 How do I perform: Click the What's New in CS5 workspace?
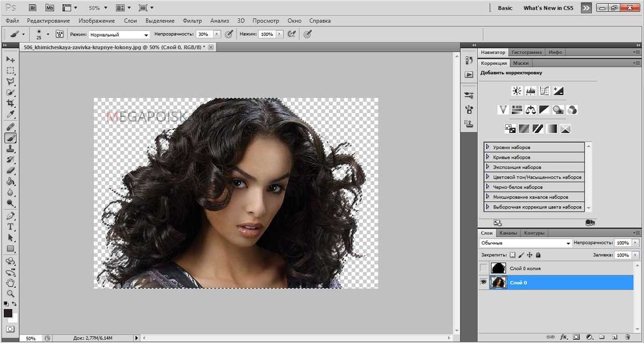[548, 8]
